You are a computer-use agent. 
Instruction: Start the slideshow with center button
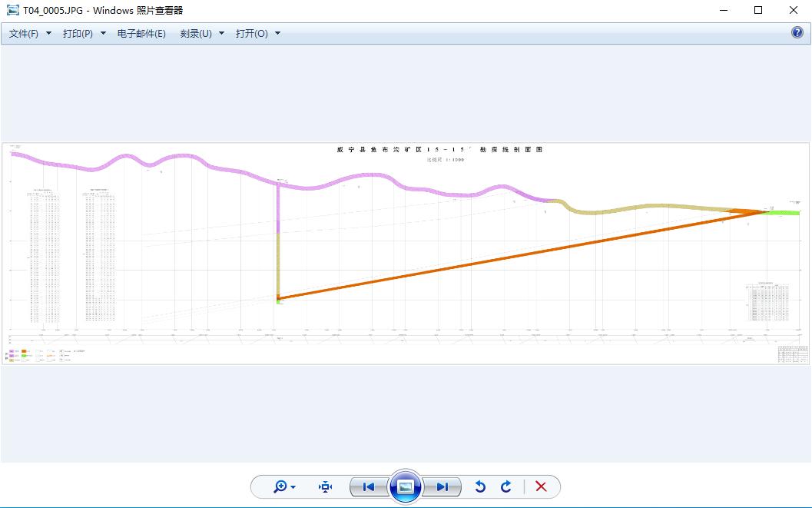tap(406, 486)
